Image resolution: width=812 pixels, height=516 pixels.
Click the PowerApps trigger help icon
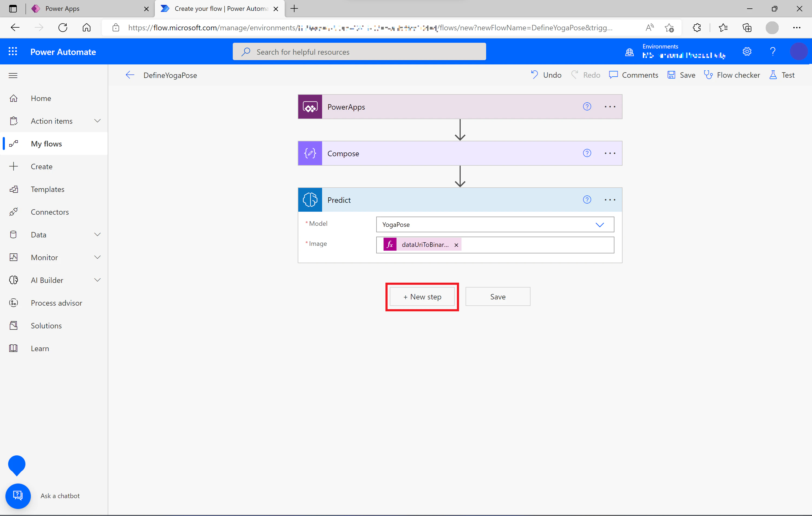tap(587, 107)
